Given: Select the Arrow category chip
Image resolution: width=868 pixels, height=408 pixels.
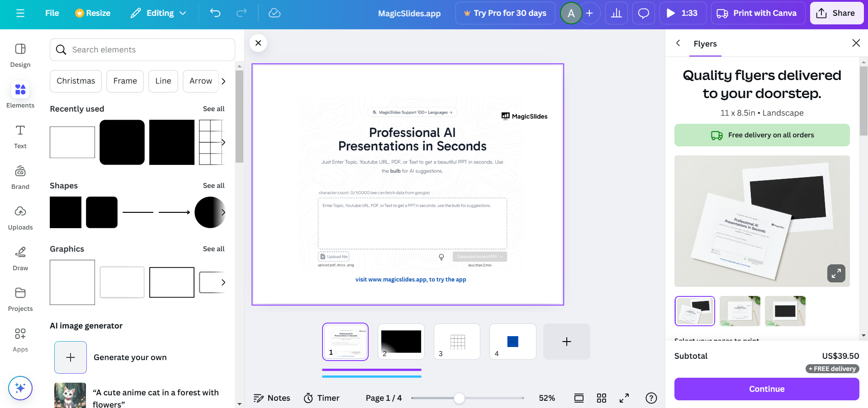Looking at the screenshot, I should click(x=201, y=81).
